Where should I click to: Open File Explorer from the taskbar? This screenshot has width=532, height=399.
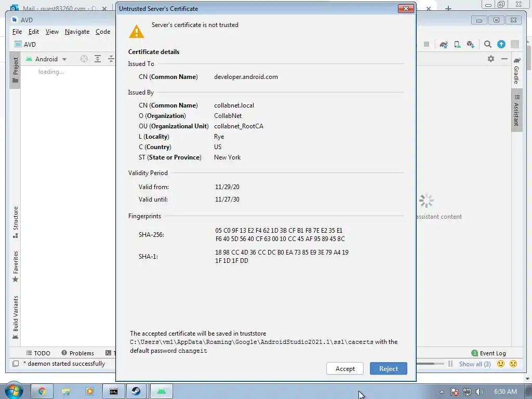click(66, 392)
